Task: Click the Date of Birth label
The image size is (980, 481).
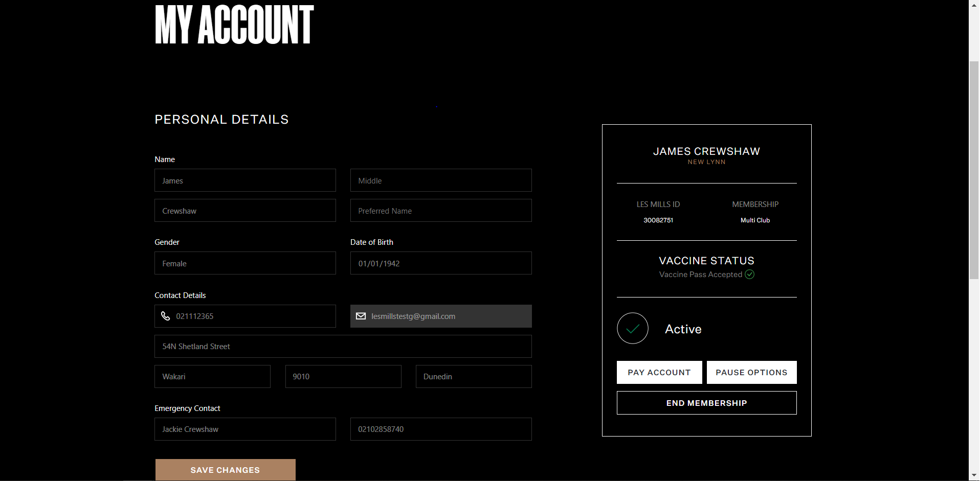Action: pos(372,242)
